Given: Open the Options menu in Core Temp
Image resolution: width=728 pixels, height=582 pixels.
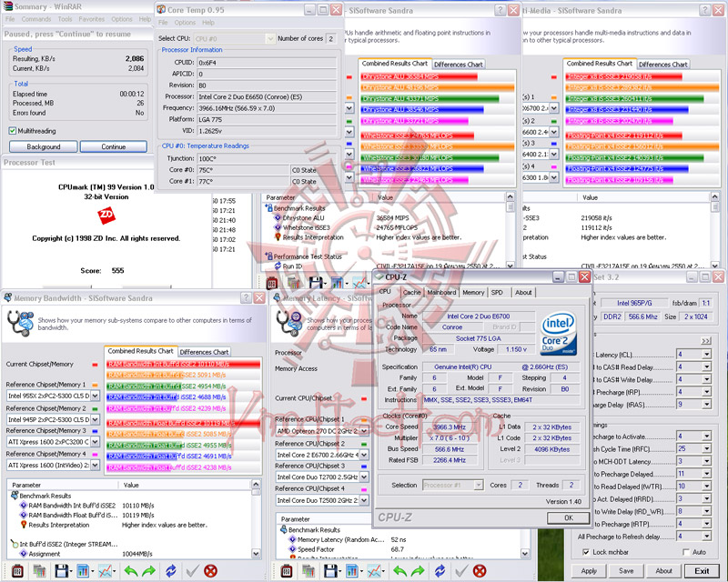Looking at the screenshot, I should tap(185, 22).
